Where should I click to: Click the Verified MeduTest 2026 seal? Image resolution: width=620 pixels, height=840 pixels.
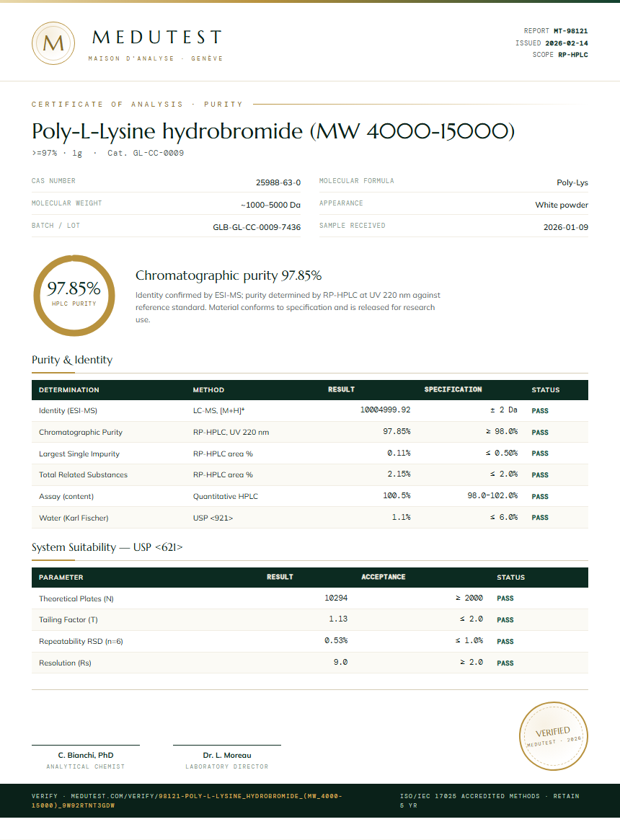pyautogui.click(x=554, y=736)
